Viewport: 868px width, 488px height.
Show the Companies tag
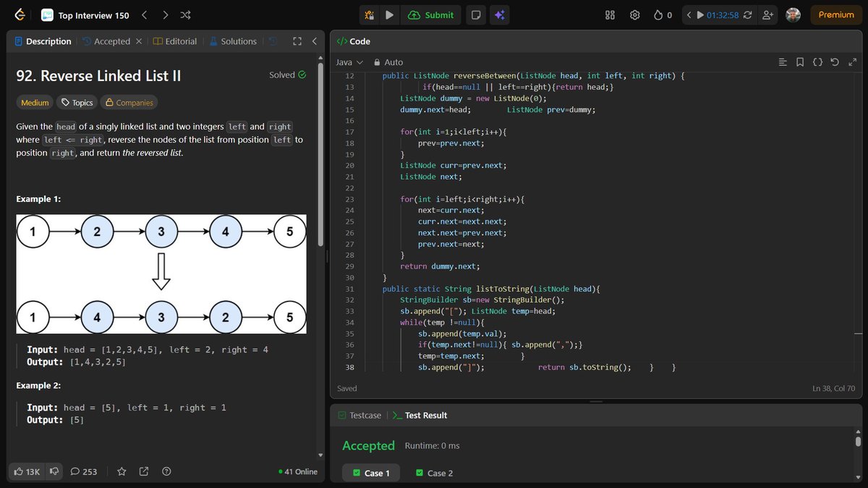[129, 103]
